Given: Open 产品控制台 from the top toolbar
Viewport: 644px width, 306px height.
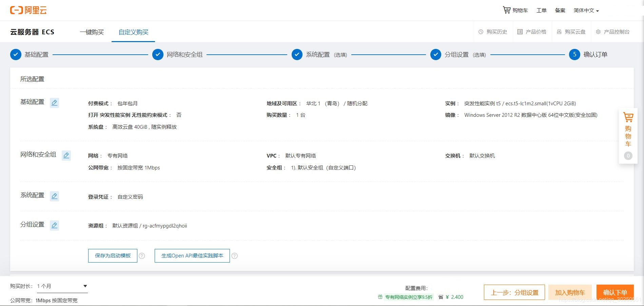Looking at the screenshot, I should (612, 32).
